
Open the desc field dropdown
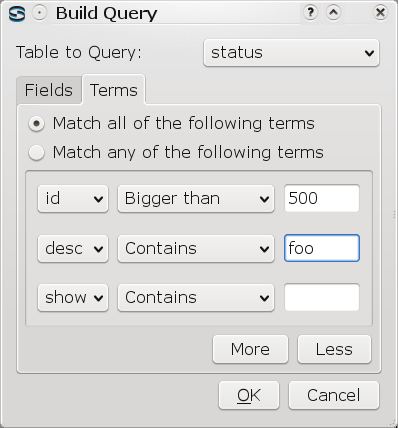click(x=73, y=249)
